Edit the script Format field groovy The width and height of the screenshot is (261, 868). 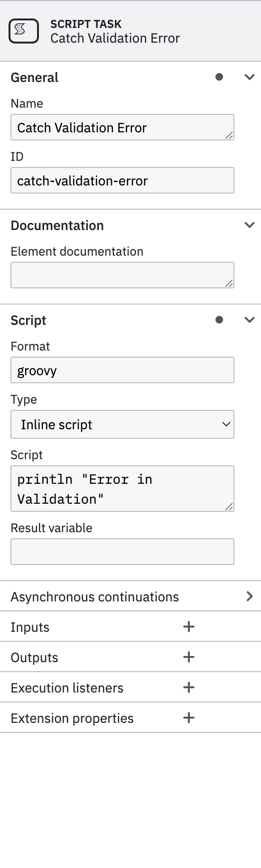122,370
